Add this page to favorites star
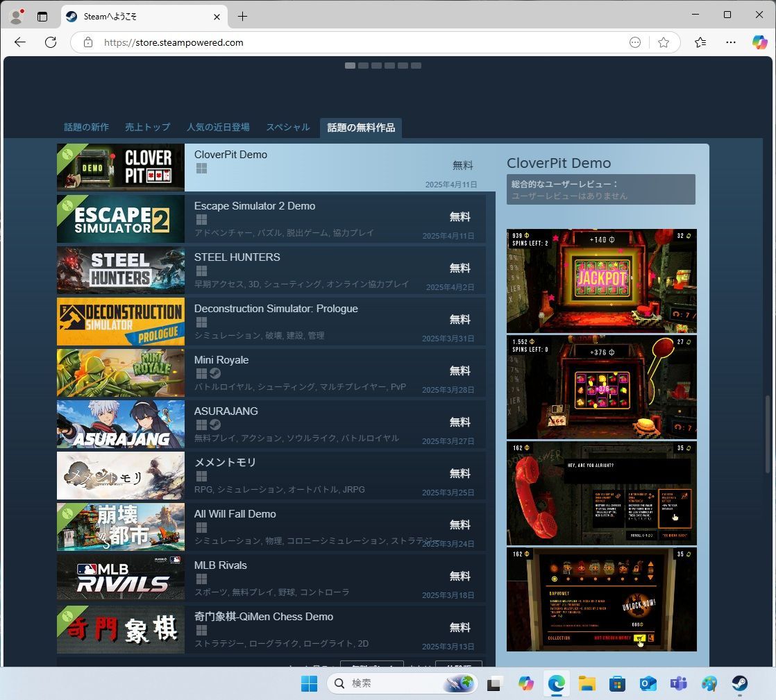The height and width of the screenshot is (700, 776). [664, 42]
